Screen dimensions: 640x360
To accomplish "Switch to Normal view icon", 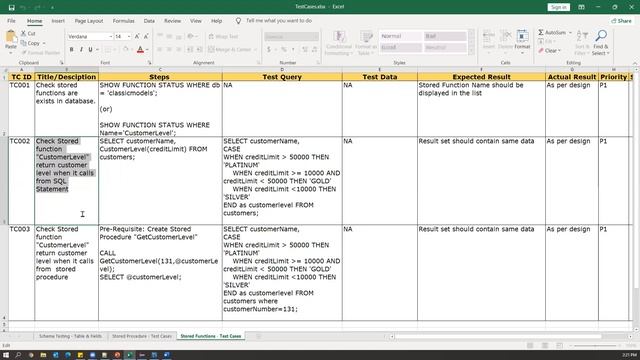I will [x=530, y=346].
